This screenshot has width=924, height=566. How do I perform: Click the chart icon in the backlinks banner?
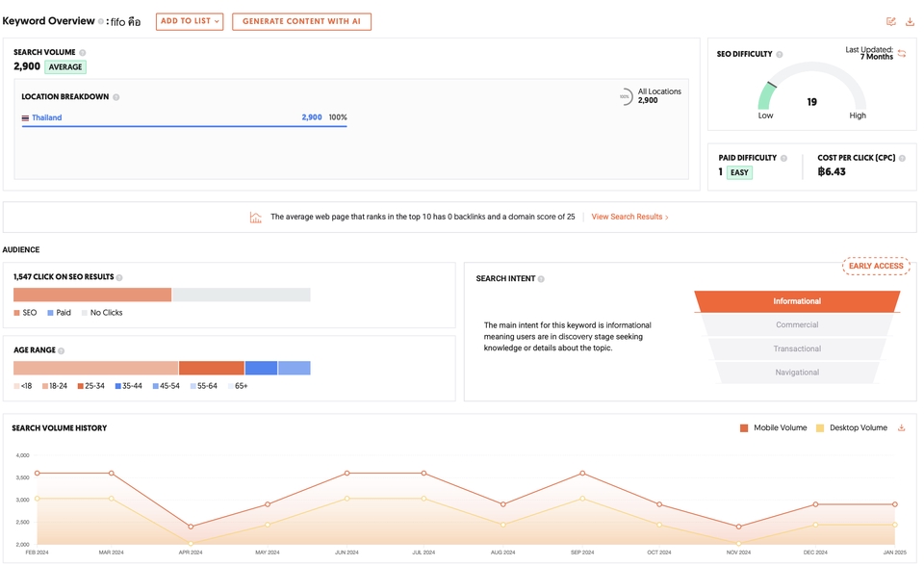tap(256, 217)
